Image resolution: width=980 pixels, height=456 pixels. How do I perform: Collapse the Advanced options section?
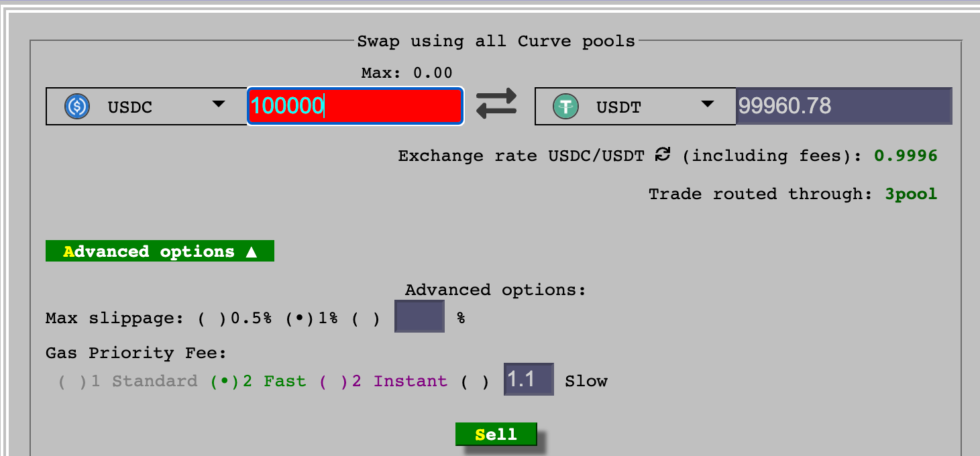point(160,251)
